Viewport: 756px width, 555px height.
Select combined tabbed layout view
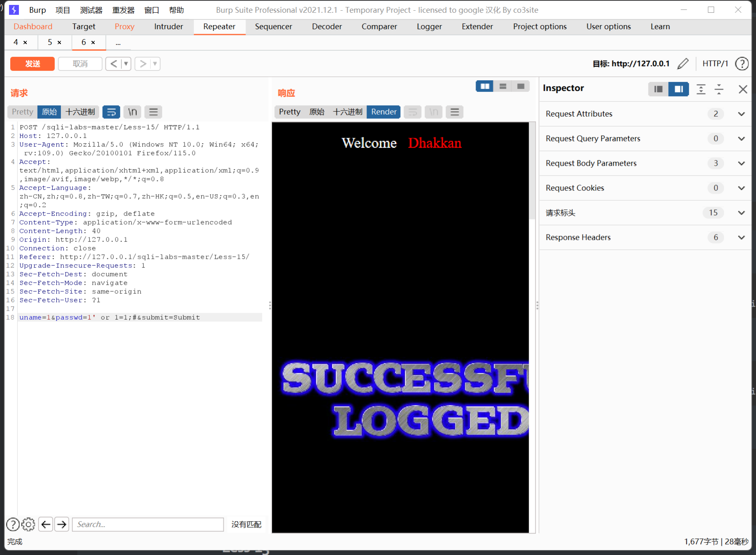pos(520,86)
